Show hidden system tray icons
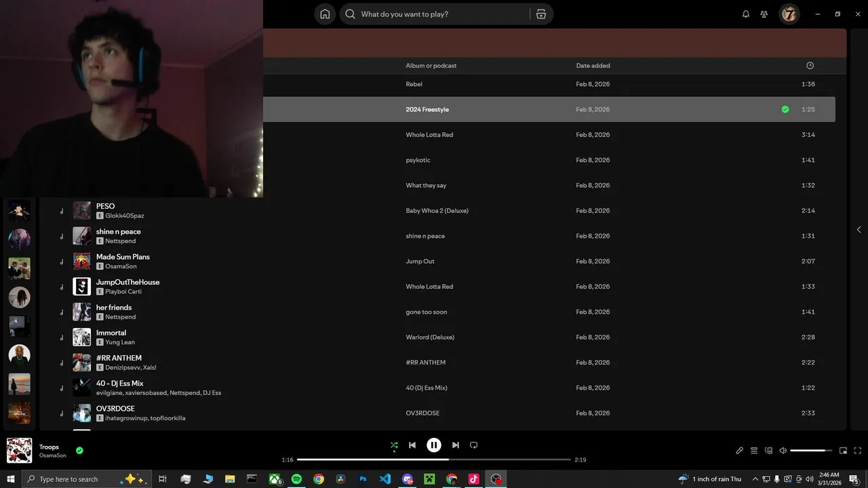Screen dimensions: 868x488 click(755, 479)
